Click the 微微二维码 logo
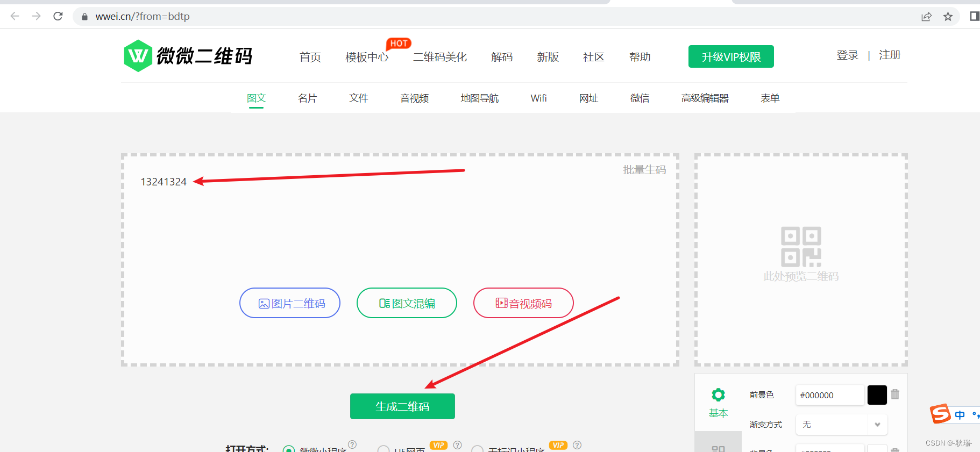This screenshot has width=980, height=452. coord(188,56)
